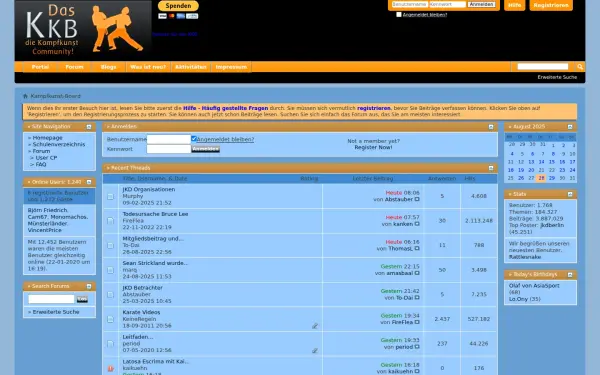600x375 pixels.
Task: Collapse the August 2025 calendar block
Action: coord(570,127)
